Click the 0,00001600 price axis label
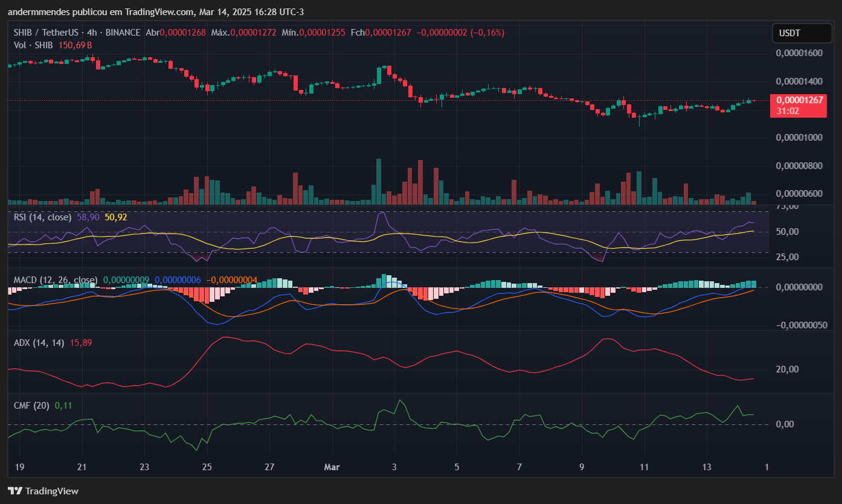This screenshot has width=842, height=504. click(x=800, y=53)
